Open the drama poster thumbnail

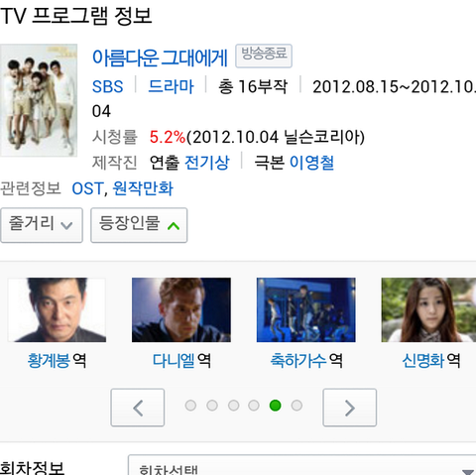[x=39, y=100]
